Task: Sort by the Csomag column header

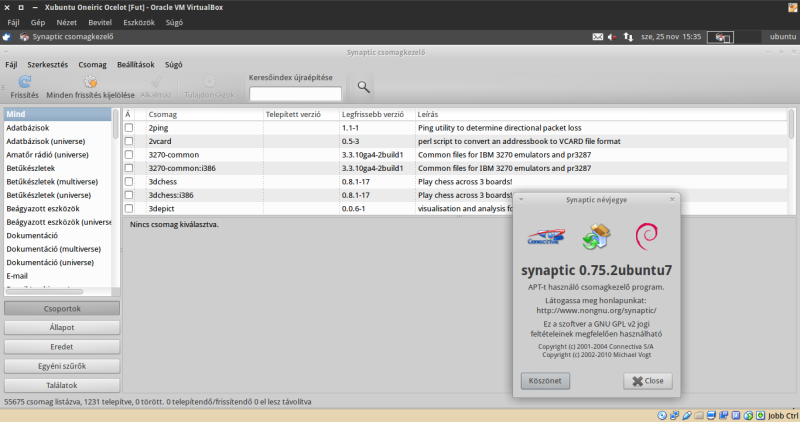Action: [x=205, y=114]
